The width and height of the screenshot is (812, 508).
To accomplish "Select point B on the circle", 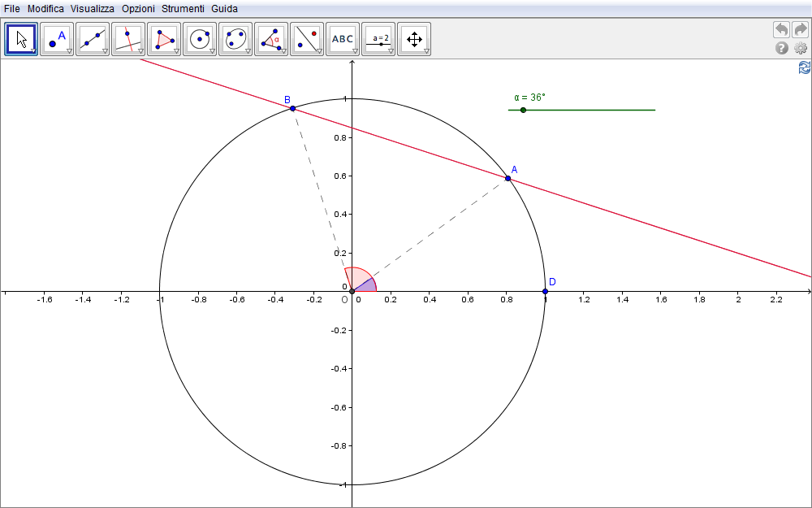I will tap(292, 108).
